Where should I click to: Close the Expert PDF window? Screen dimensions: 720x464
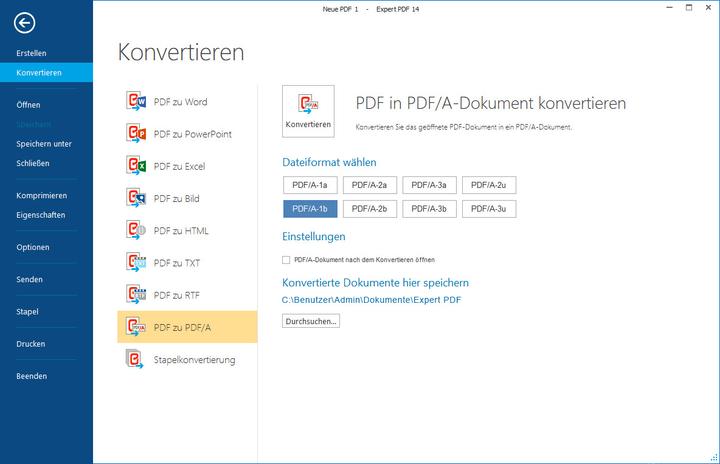(x=708, y=8)
